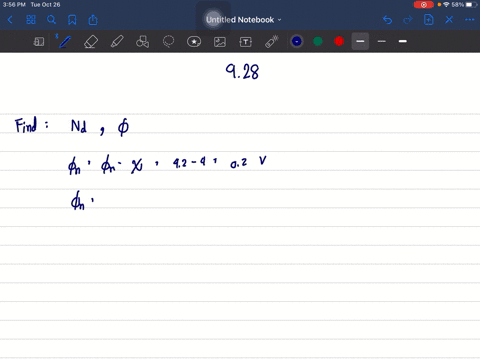Tap the screen recording indicator
This screenshot has width=480, height=360.
pos(423,5)
